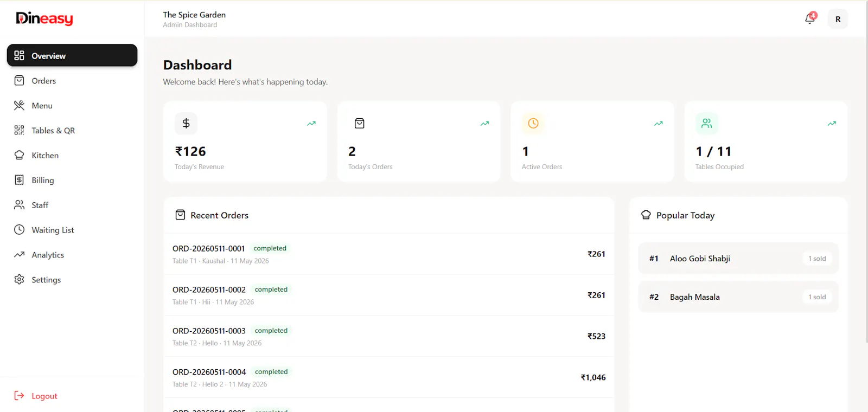Click the clock icon on Active Orders card

533,123
